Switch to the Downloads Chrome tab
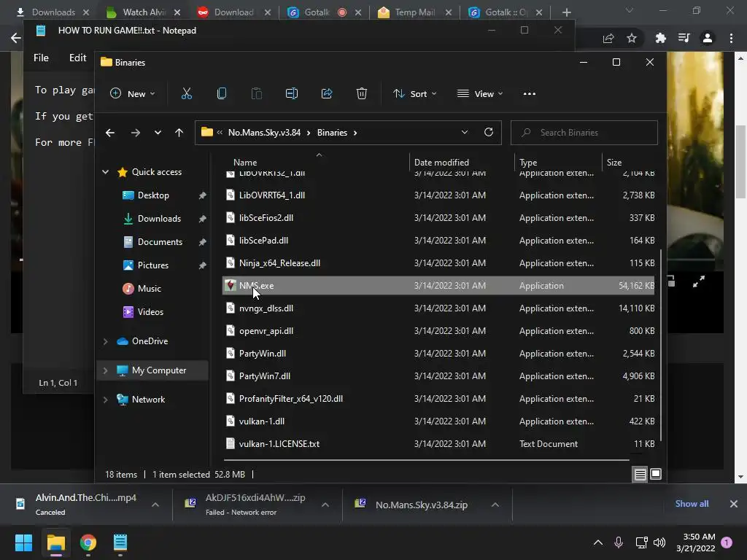747x560 pixels. [x=53, y=12]
